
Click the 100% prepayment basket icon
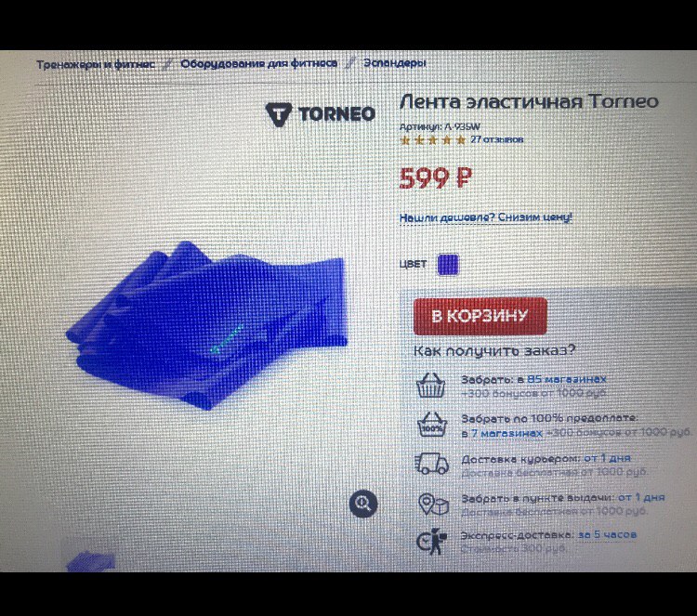[432, 425]
